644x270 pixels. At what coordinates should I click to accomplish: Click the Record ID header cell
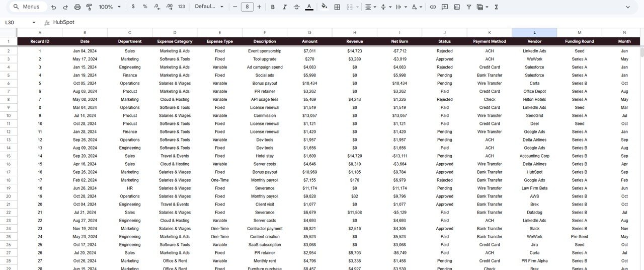pyautogui.click(x=40, y=41)
